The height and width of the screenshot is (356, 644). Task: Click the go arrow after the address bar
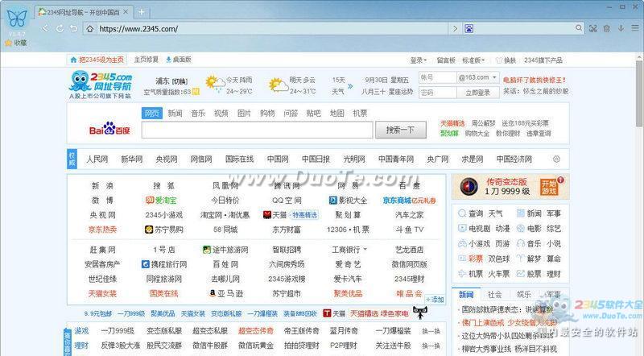[x=455, y=28]
